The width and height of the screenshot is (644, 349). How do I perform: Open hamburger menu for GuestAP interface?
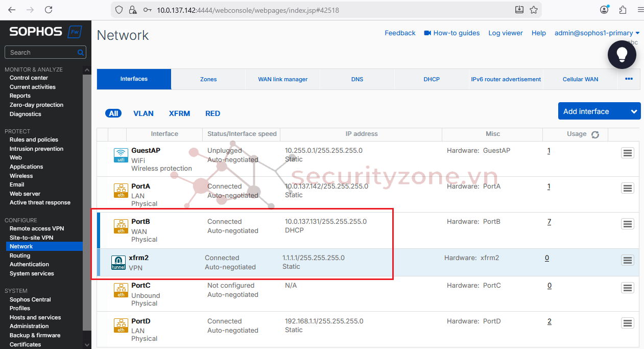pyautogui.click(x=627, y=153)
